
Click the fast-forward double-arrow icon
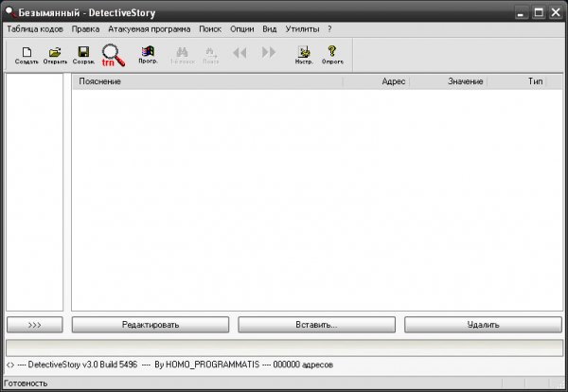pos(269,52)
